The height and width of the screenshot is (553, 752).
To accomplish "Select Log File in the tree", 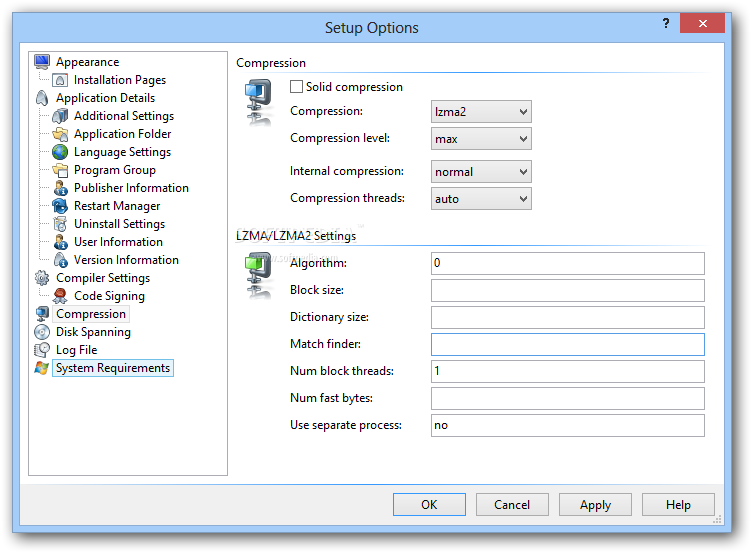I will (x=76, y=350).
